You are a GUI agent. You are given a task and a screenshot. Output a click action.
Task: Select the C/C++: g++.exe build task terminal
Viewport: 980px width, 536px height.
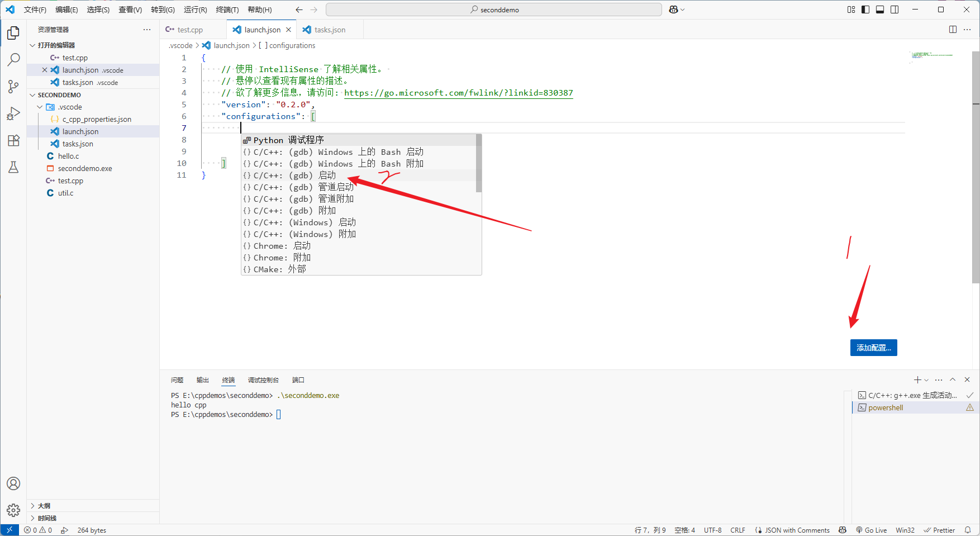915,395
